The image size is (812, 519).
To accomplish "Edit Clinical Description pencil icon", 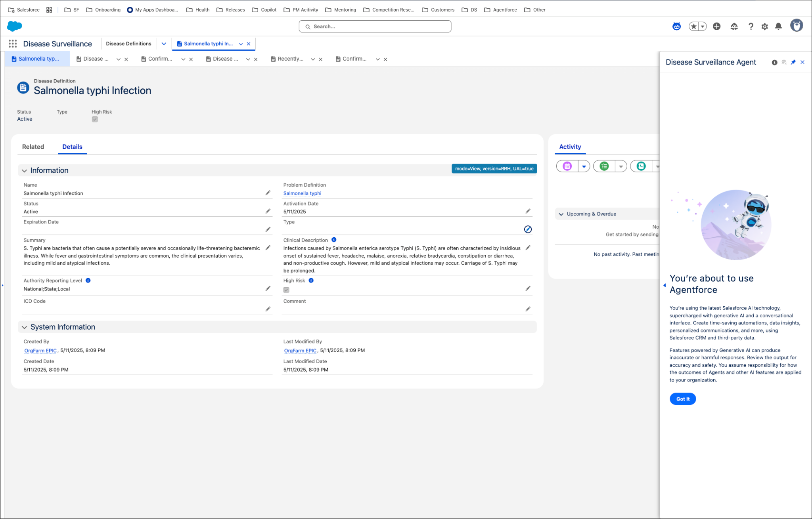I will [x=528, y=248].
